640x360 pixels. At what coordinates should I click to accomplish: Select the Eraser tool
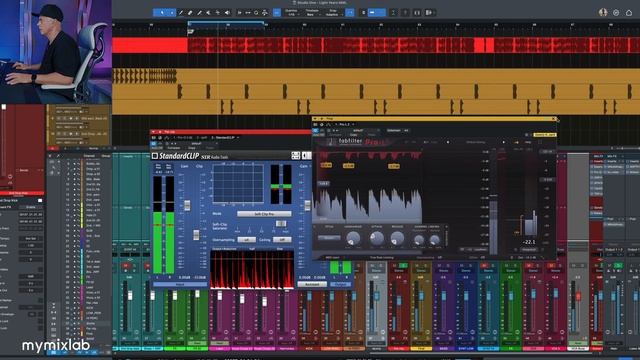click(x=190, y=13)
